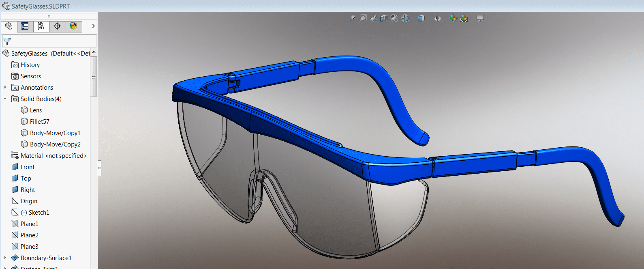Collapse the Solid Bodies(4) folder
Viewport: 644px width, 269px height.
coord(5,99)
